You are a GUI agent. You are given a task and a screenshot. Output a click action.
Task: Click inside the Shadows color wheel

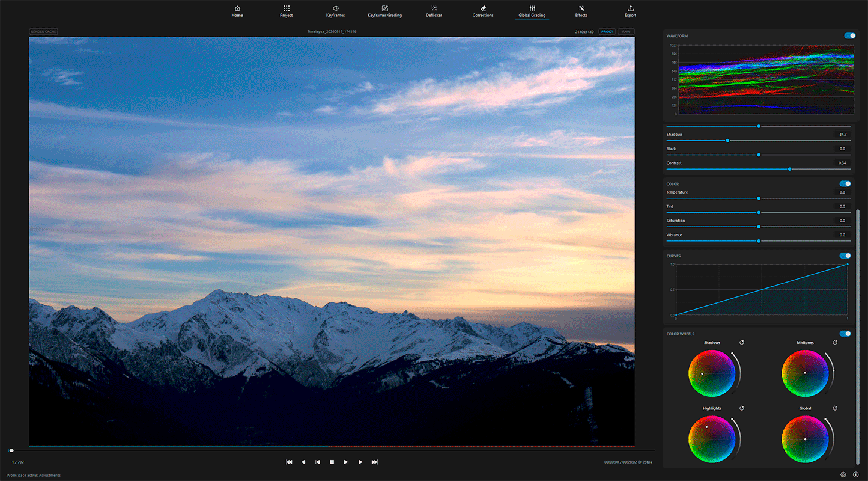tap(712, 373)
